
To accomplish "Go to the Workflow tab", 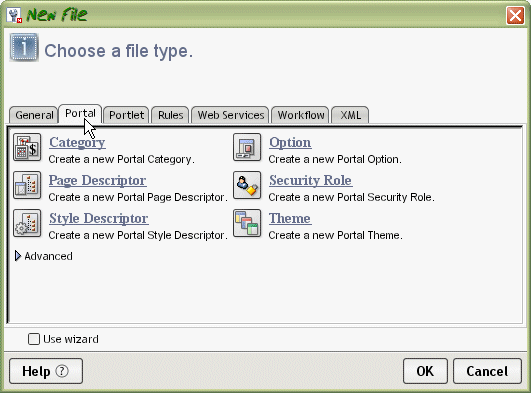I will [301, 115].
